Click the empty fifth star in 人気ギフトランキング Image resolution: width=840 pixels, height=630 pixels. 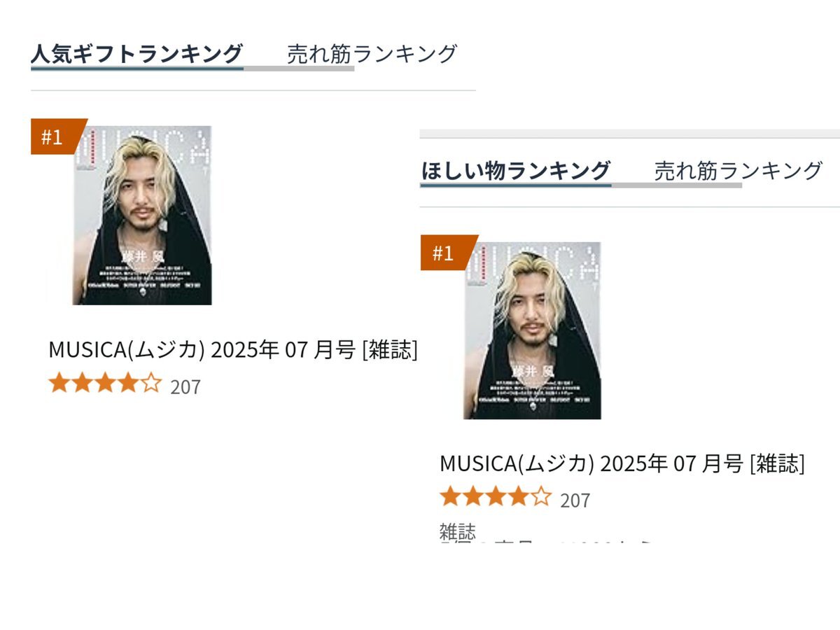click(151, 384)
